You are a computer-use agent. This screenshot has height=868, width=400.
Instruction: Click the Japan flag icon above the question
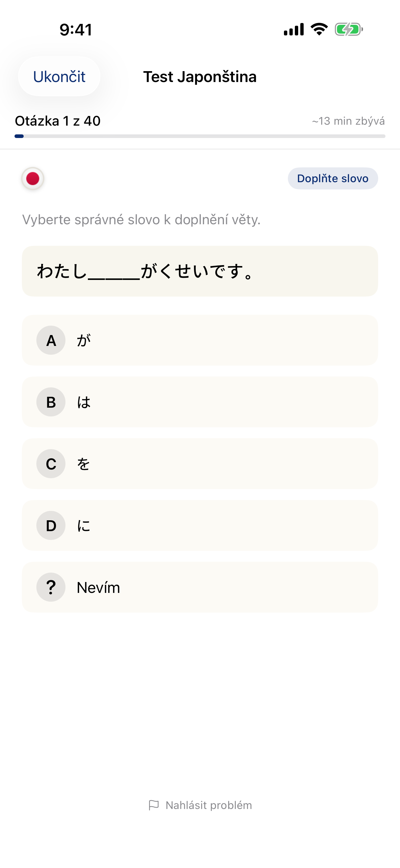(32, 178)
